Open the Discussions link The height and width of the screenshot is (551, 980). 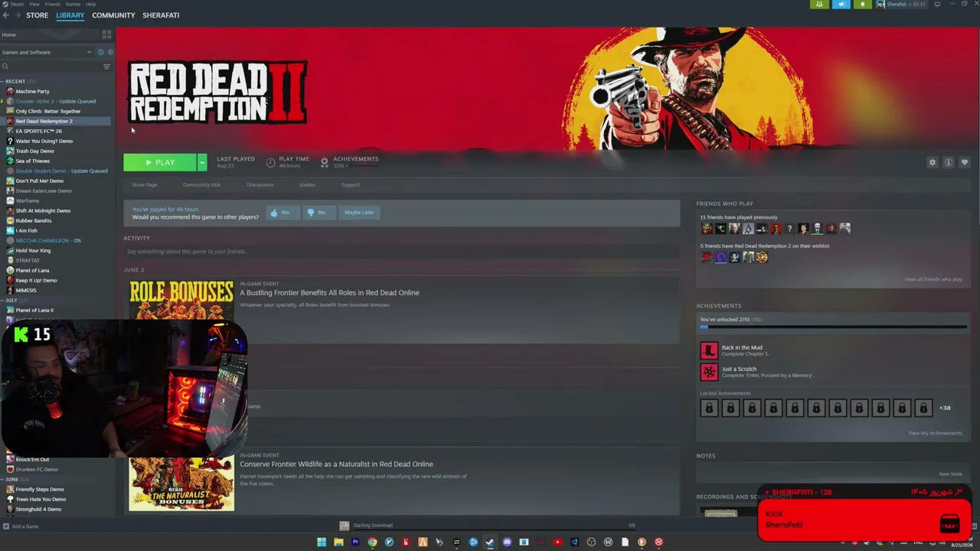[260, 184]
